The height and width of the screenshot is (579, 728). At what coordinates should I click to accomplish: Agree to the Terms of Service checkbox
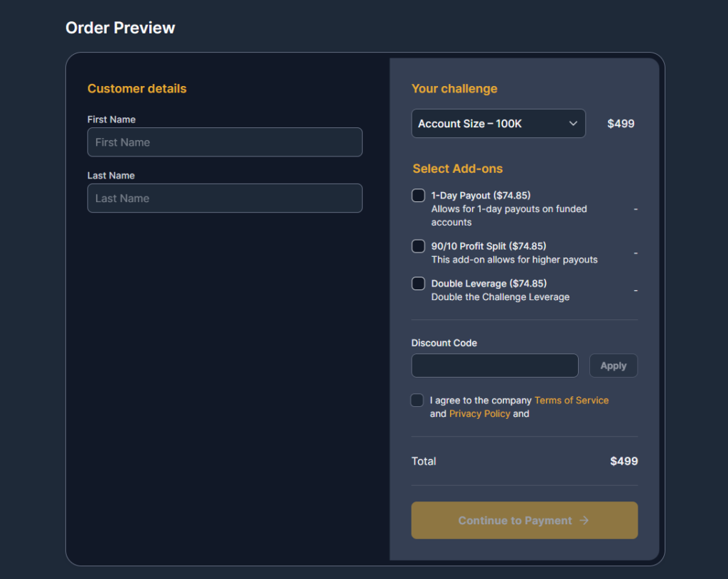coord(417,400)
